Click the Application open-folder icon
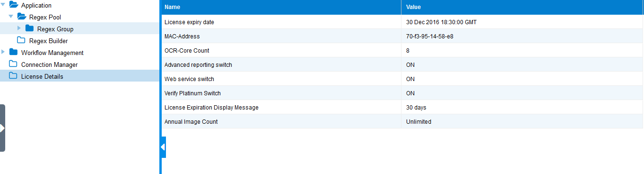The width and height of the screenshot is (644, 174). pyautogui.click(x=13, y=5)
